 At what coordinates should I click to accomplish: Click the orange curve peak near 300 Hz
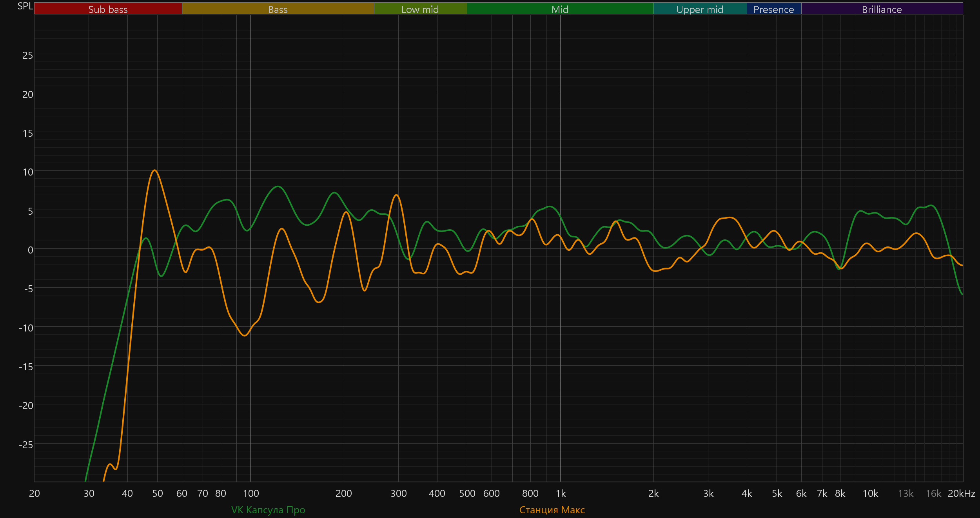point(397,195)
